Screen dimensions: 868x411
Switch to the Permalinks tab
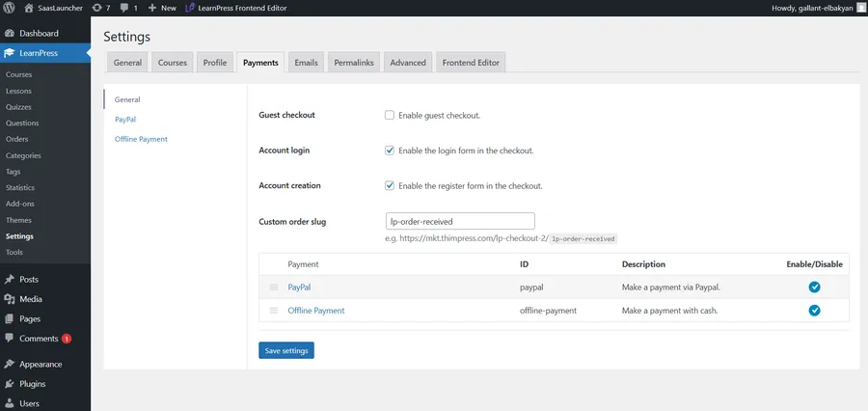coord(354,63)
